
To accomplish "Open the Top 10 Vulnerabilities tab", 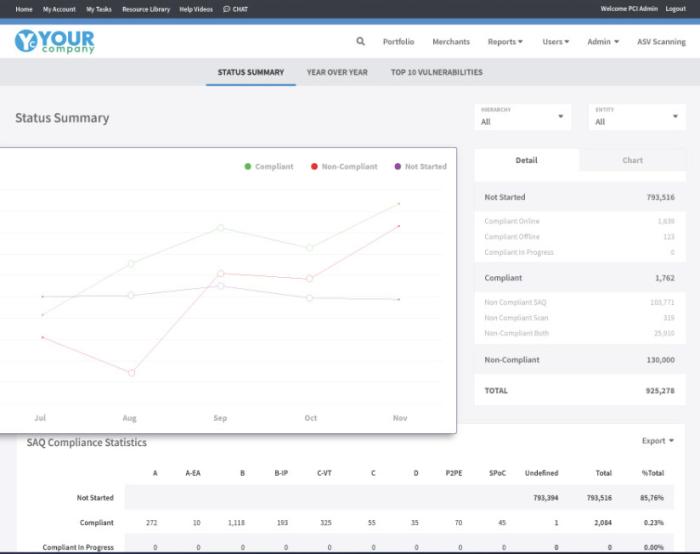I will (436, 72).
